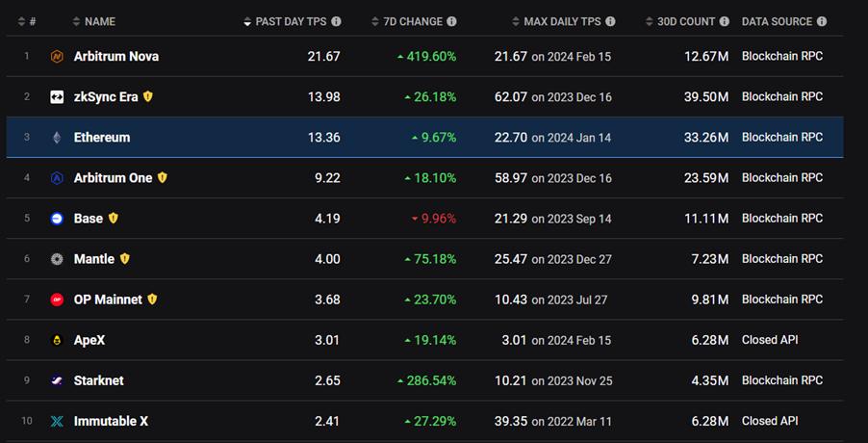Click the 75.18% change for Mantle
The image size is (868, 443).
431,259
